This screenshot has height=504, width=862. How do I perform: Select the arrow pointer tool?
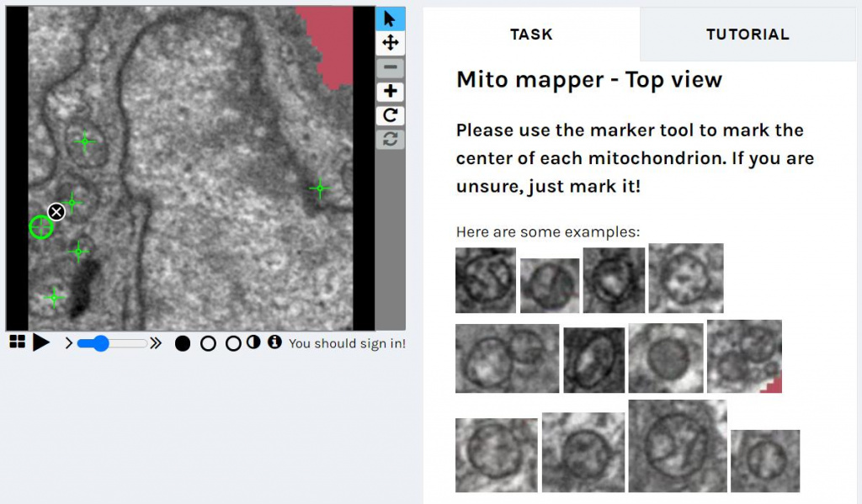click(390, 19)
